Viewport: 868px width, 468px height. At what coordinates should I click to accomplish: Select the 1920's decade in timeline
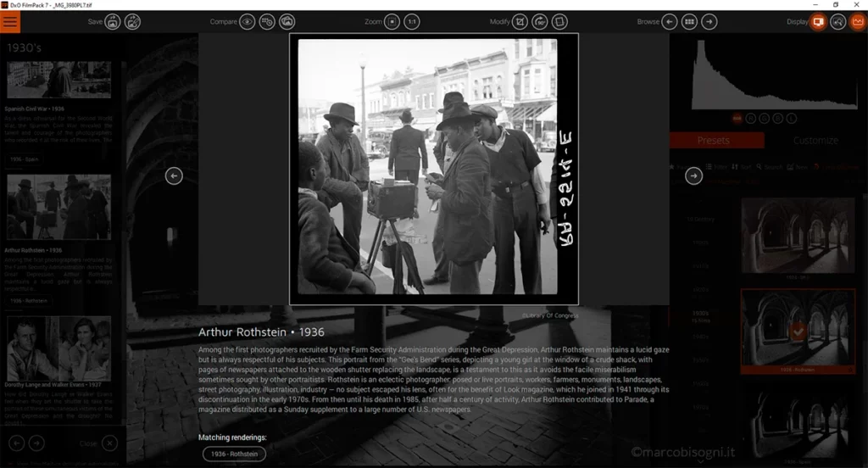701,290
